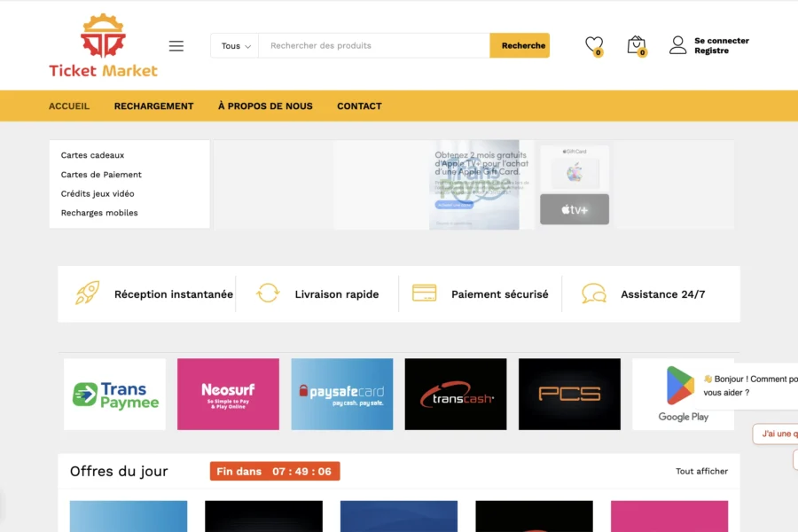Select Crédits jeux vidéo category
This screenshot has width=798, height=532.
click(x=98, y=193)
